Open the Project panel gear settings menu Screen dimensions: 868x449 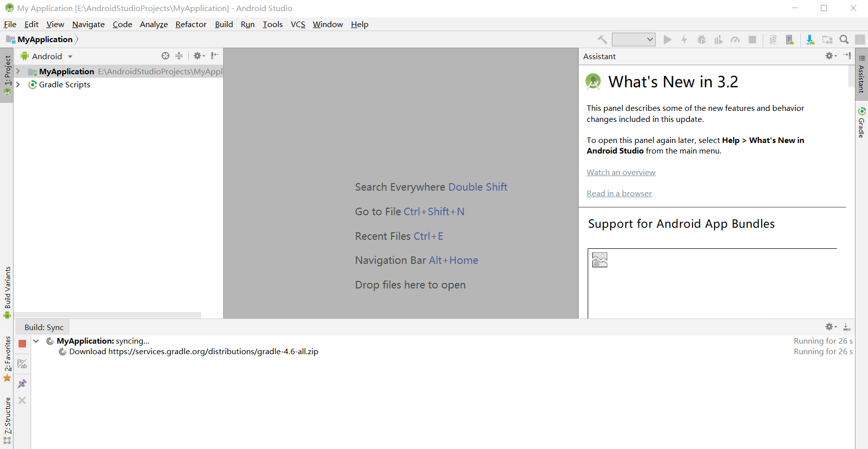[199, 56]
